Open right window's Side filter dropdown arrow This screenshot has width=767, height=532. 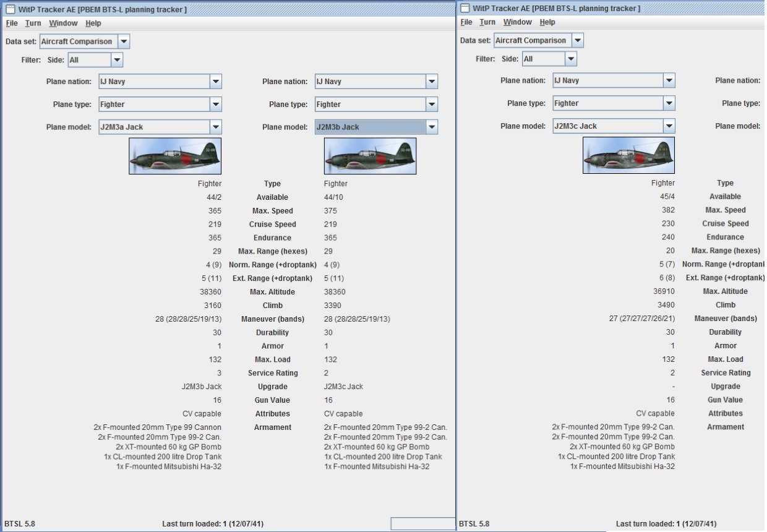571,59
